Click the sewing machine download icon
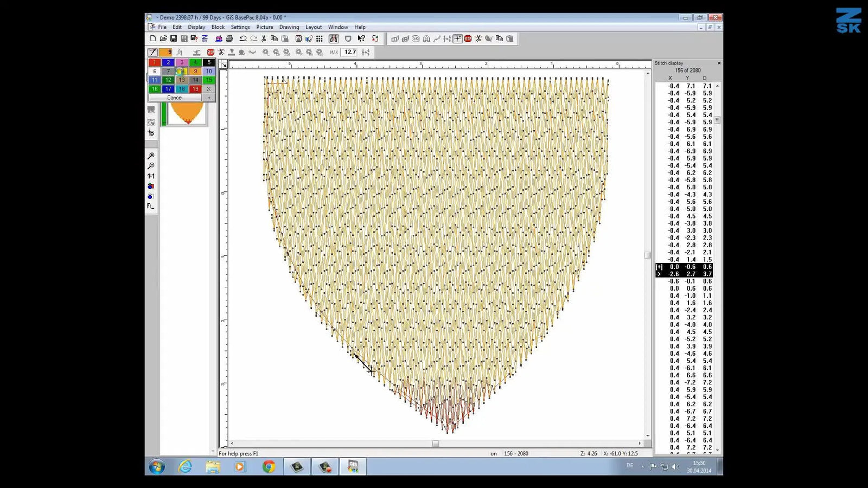 coord(218,38)
